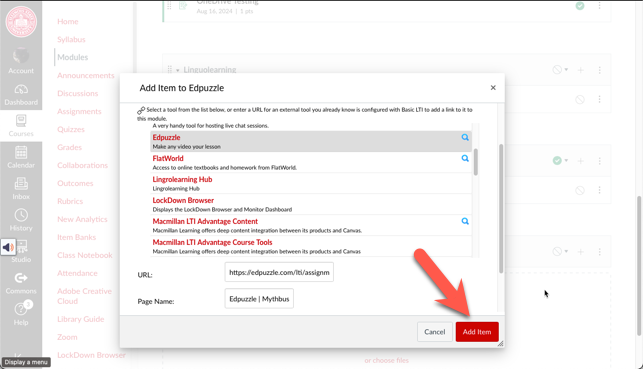
Task: Open Announcements in course navigation
Action: [x=86, y=75]
